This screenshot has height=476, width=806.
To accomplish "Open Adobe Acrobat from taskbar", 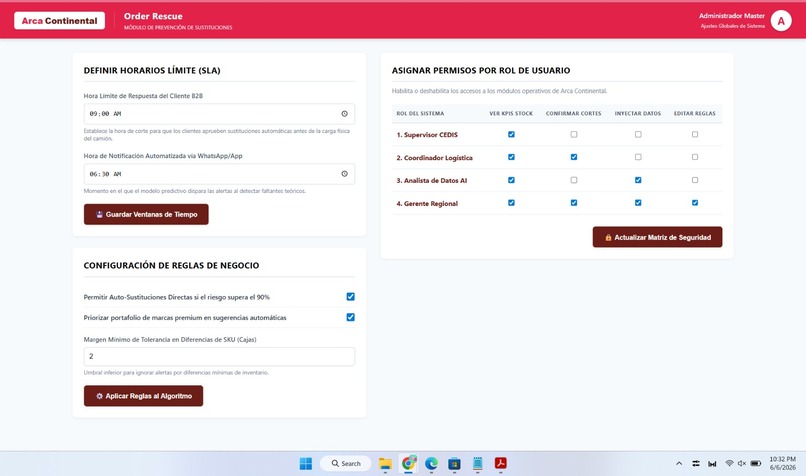I will (x=501, y=463).
